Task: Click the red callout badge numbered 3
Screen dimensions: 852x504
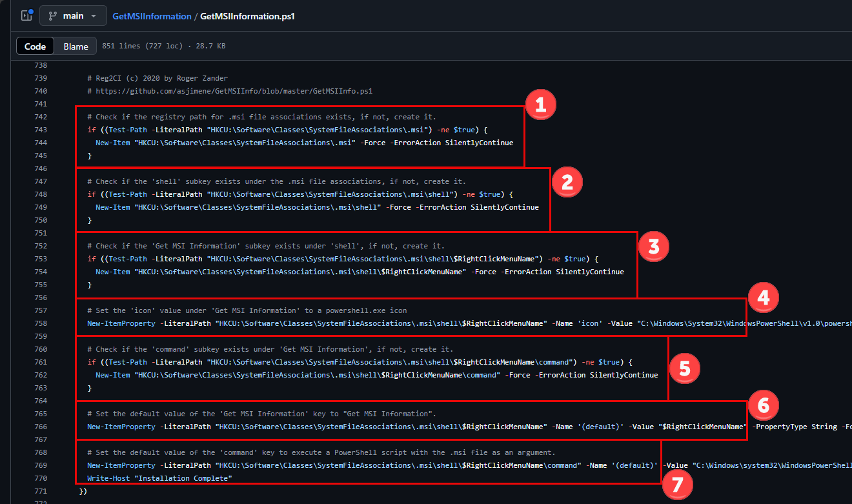Action: coord(653,246)
